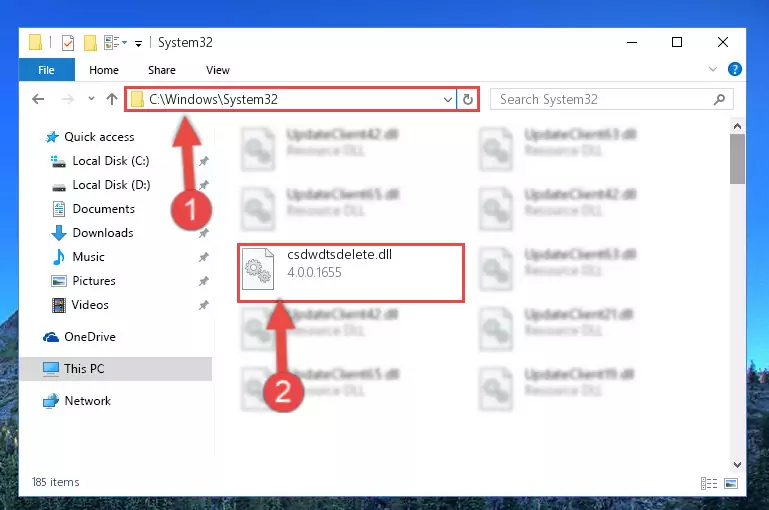This screenshot has width=769, height=510.
Task: Select OneDrive in navigation pane
Action: click(90, 337)
